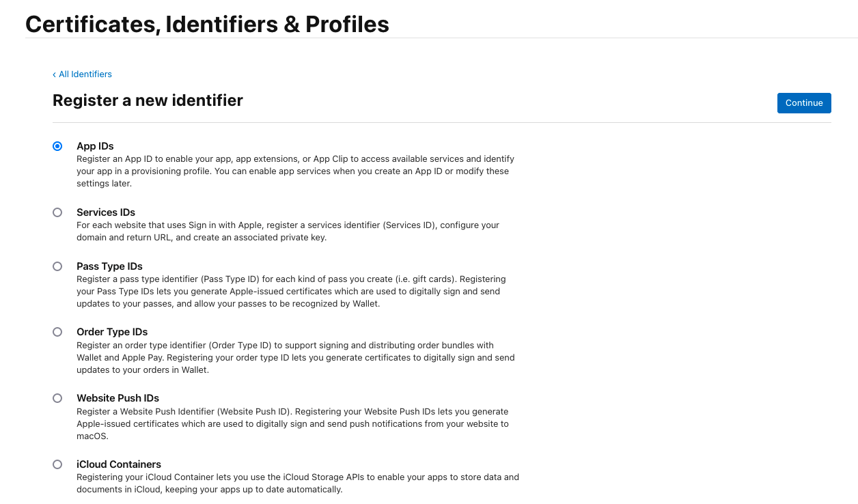This screenshot has height=504, width=858.
Task: Click the App IDs description paragraph
Action: click(x=295, y=171)
